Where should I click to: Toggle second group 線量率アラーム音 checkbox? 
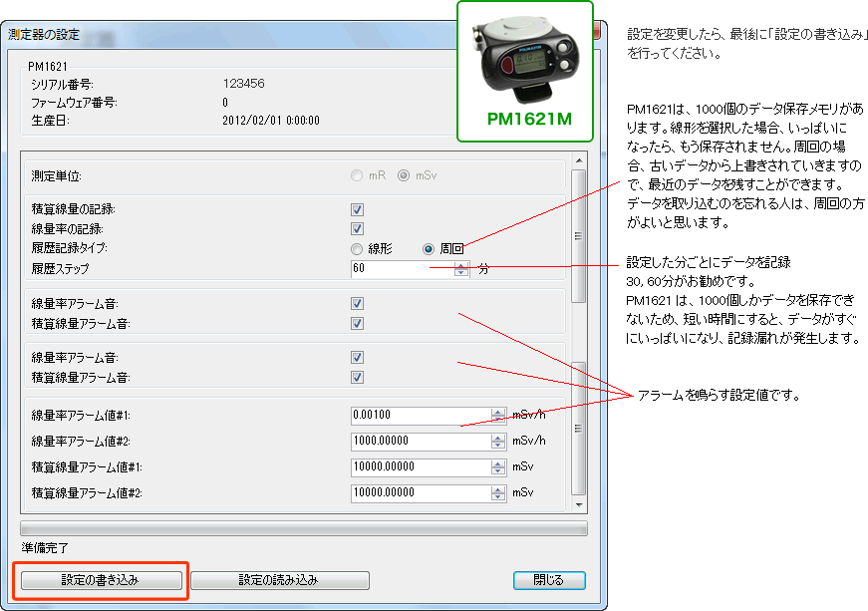click(357, 358)
